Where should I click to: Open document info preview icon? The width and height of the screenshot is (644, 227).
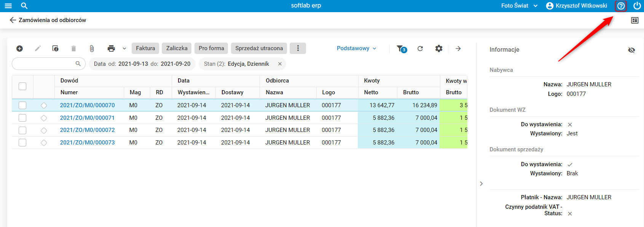pos(56,48)
